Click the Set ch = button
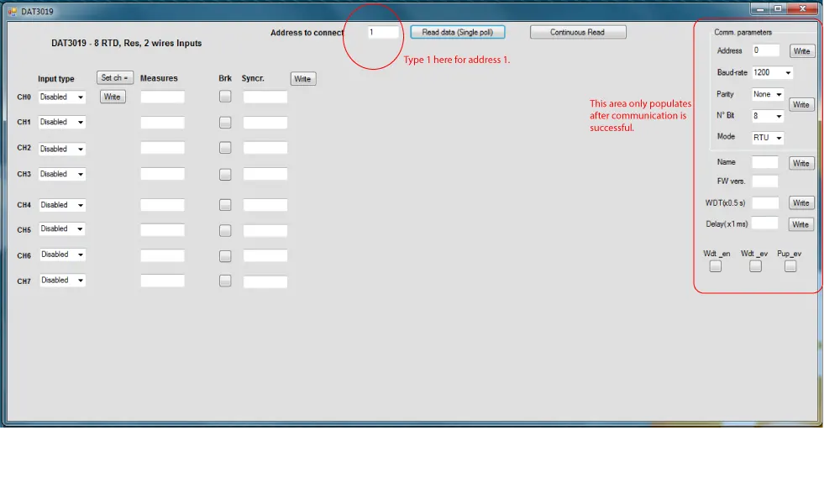The width and height of the screenshot is (840, 504). tap(114, 77)
